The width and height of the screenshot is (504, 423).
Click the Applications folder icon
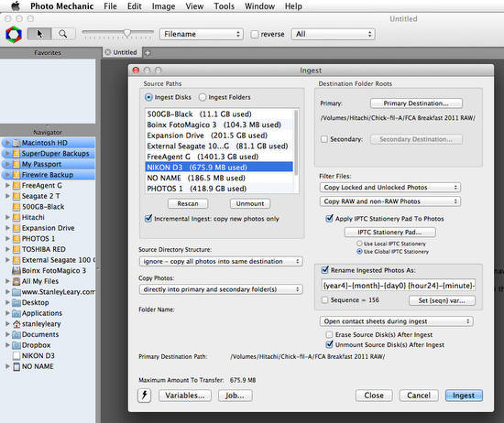pyautogui.click(x=16, y=313)
